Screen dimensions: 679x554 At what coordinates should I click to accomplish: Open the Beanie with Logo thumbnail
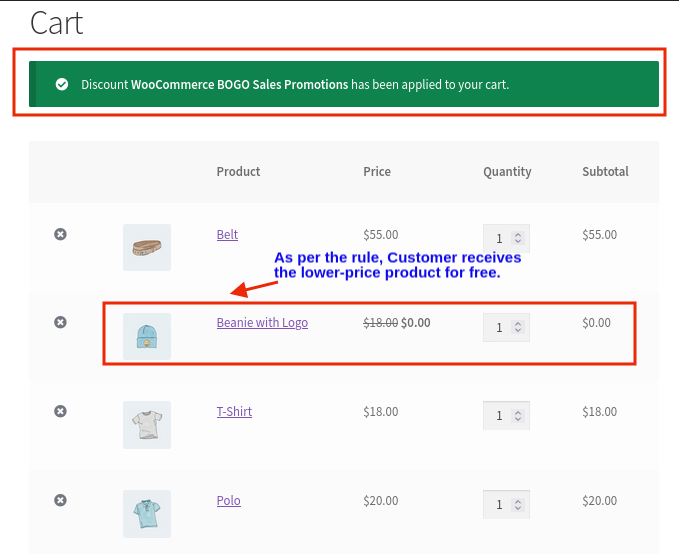tap(147, 336)
